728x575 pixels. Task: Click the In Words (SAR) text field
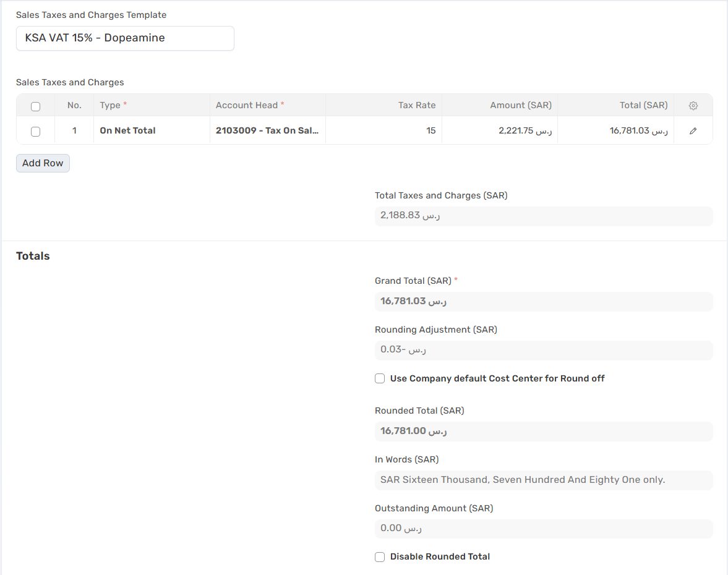pyautogui.click(x=543, y=480)
